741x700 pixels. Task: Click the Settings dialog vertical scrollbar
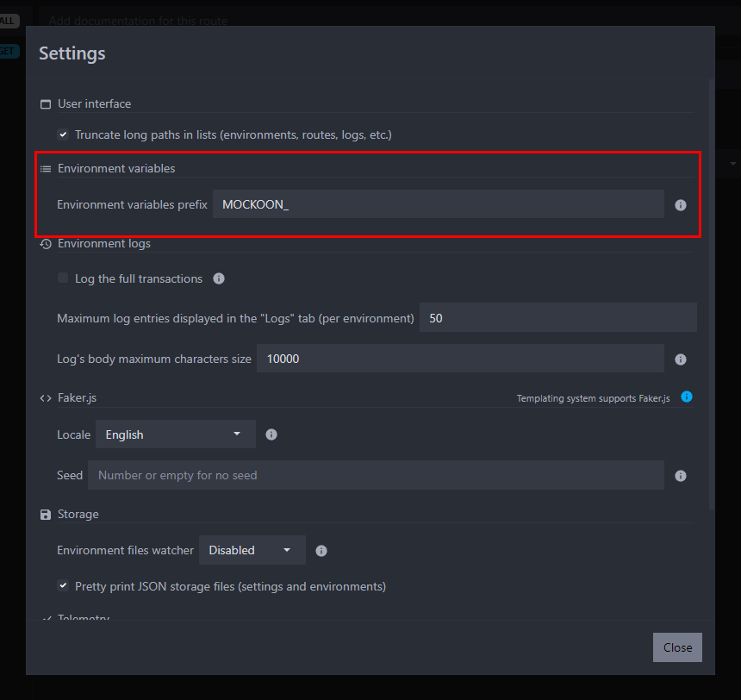[711, 293]
